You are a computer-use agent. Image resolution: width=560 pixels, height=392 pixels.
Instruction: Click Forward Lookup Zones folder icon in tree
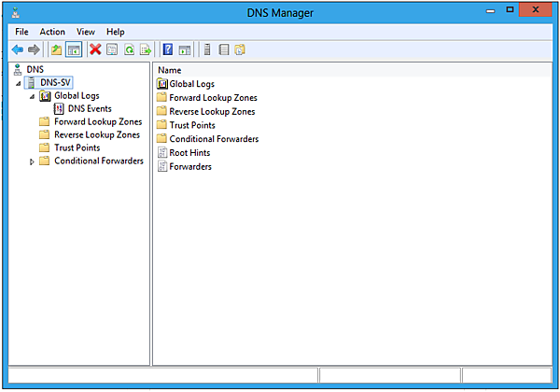[x=44, y=121]
